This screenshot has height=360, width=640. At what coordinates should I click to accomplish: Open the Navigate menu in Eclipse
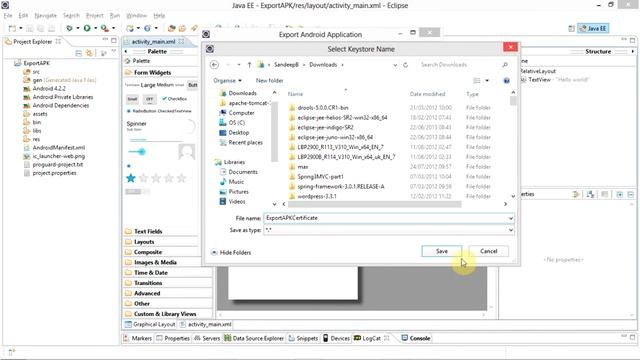coord(45,16)
